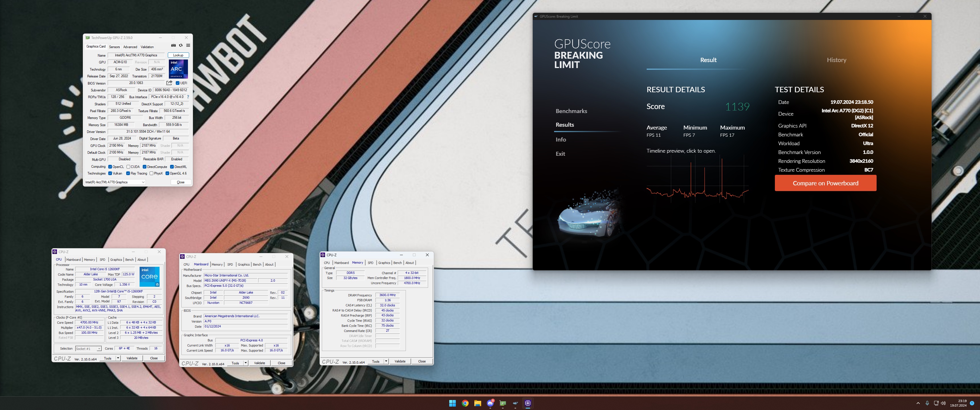Click the 1139 score value
Viewport: 980px width, 410px height.
[x=737, y=107]
